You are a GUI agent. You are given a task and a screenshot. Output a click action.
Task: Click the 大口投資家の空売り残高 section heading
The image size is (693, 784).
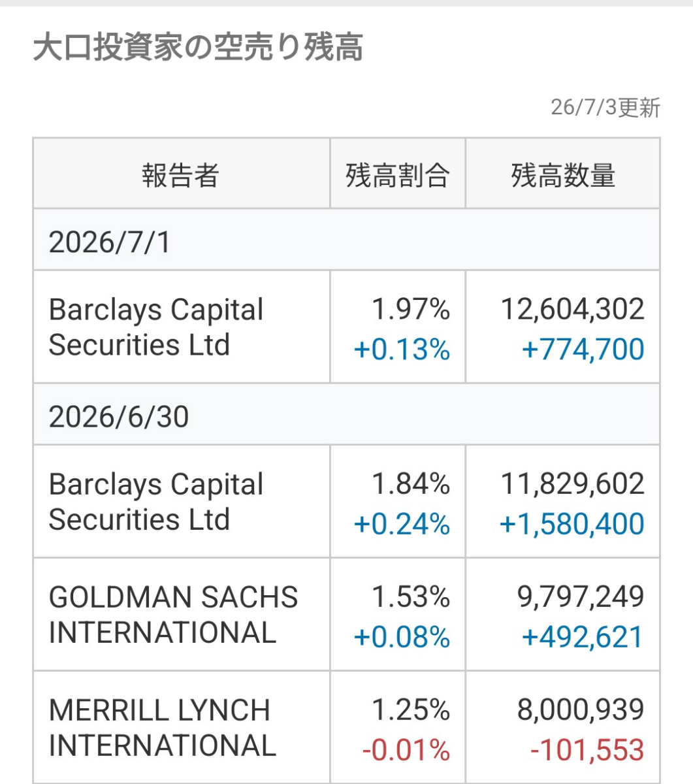click(x=199, y=48)
